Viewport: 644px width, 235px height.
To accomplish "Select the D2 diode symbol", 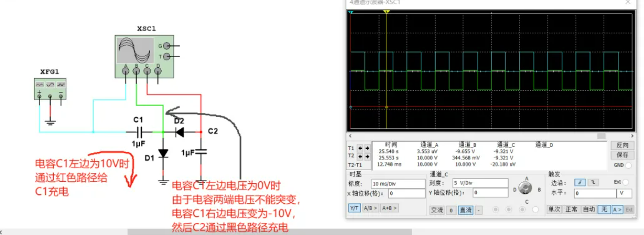I will pos(180,132).
